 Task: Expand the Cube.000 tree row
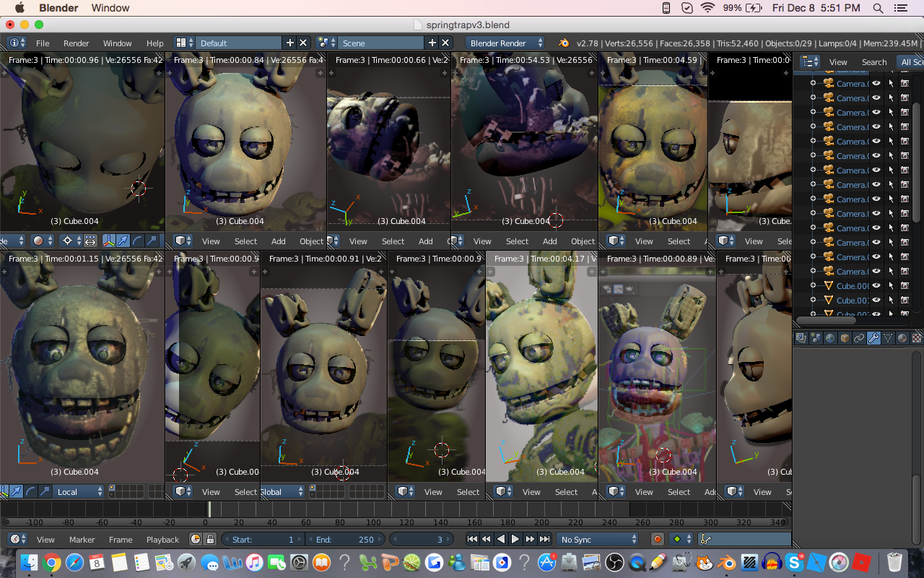[812, 285]
